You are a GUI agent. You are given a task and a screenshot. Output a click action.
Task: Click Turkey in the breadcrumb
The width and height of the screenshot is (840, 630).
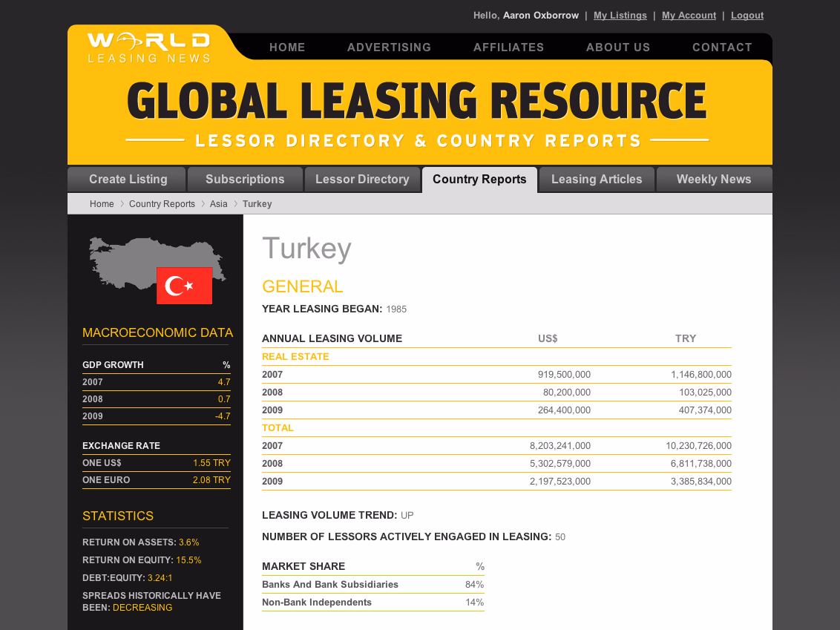[x=257, y=204]
